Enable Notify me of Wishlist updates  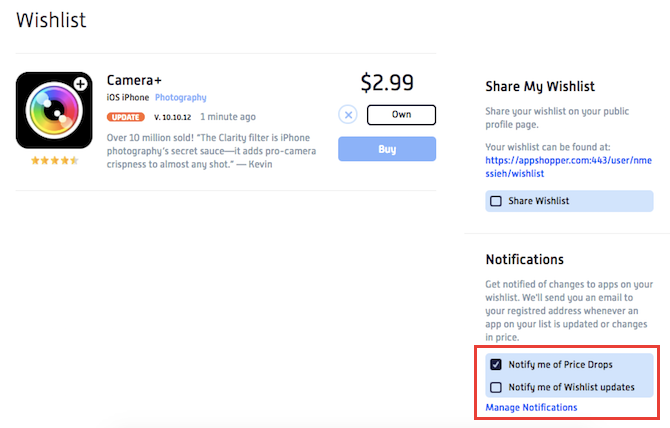pyautogui.click(x=496, y=387)
